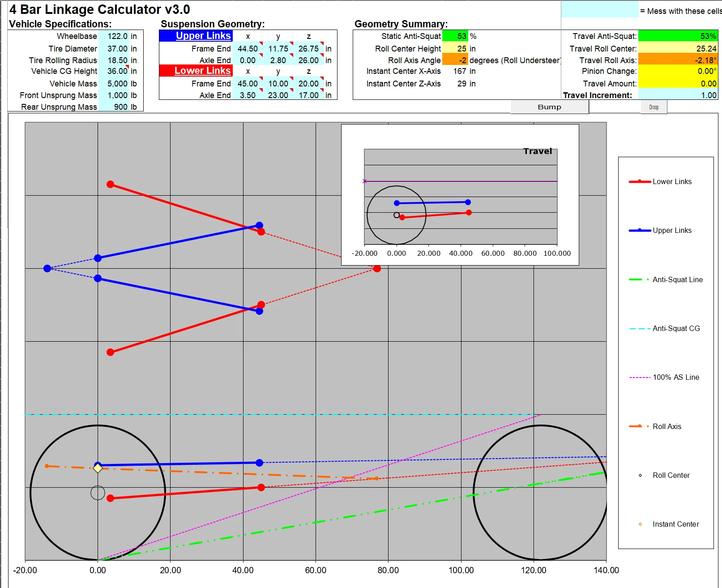Click the 4 Bar Linkage Calculator v3.0 title
Viewport: 722px width, 588px height.
point(100,9)
